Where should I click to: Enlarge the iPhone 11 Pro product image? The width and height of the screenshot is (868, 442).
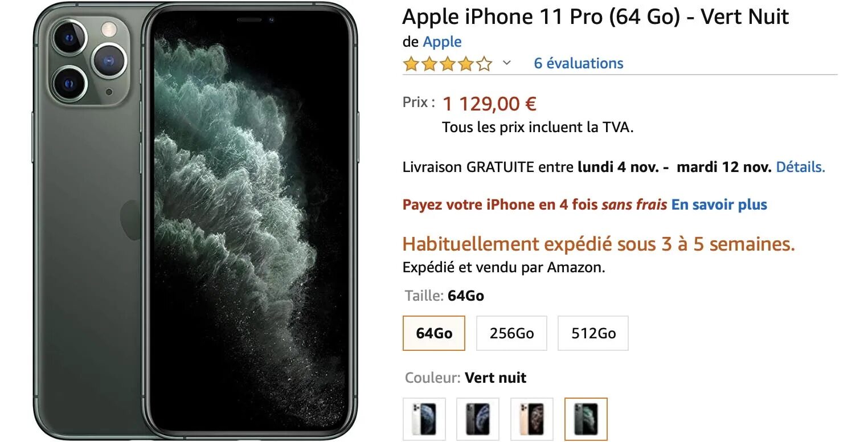click(195, 221)
